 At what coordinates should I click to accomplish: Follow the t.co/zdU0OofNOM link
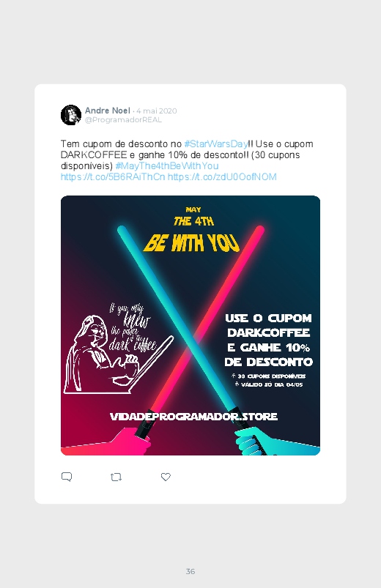pos(222,176)
